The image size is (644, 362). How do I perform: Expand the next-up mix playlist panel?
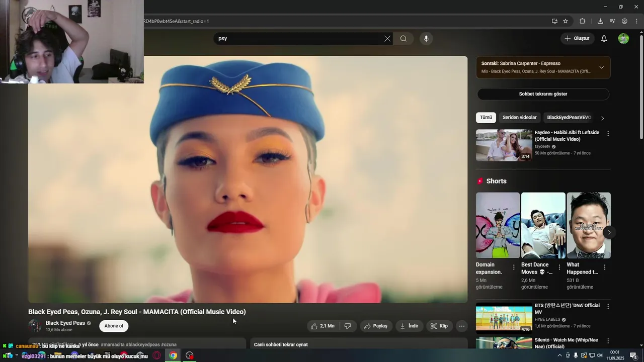tap(601, 67)
